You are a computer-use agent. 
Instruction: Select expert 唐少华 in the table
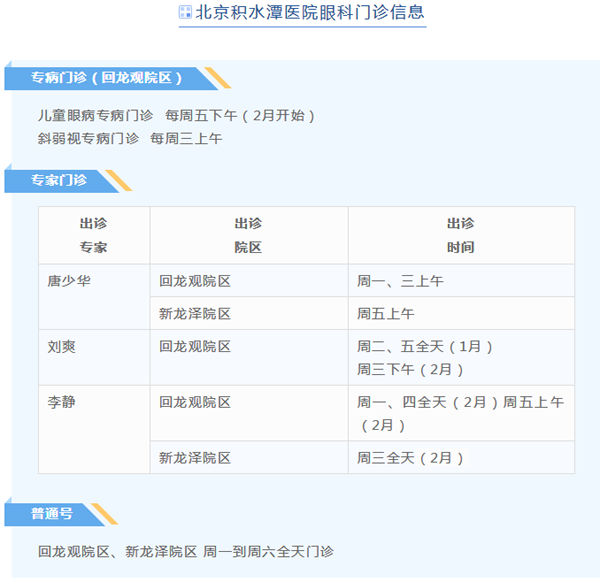coord(69,281)
